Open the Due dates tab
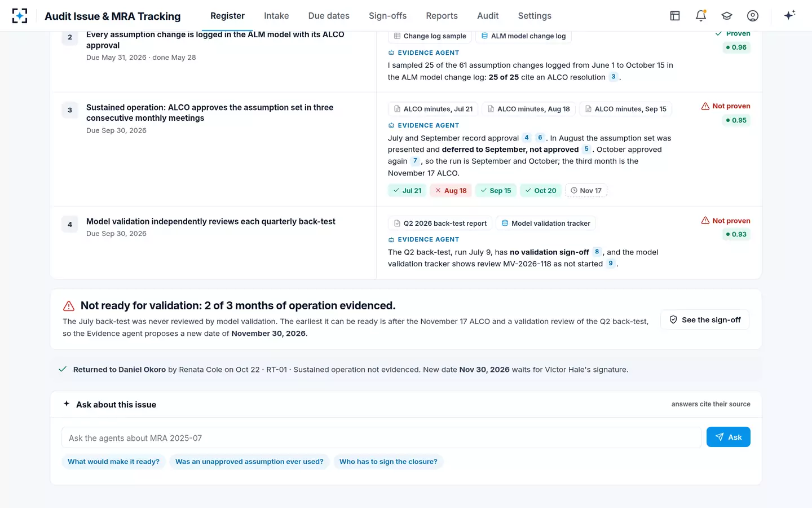Image resolution: width=812 pixels, height=508 pixels. (329, 16)
